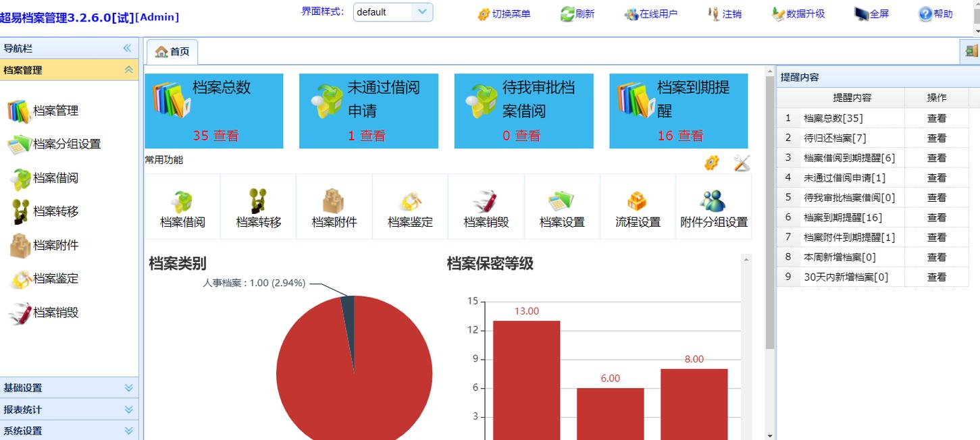Click the 档案总数 blue card
This screenshot has width=980, height=440.
(x=214, y=111)
